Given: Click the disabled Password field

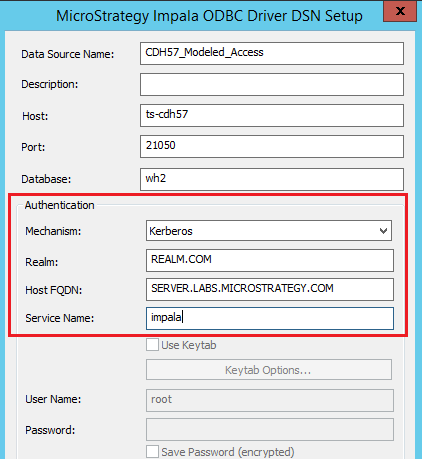Looking at the screenshot, I should (270, 429).
